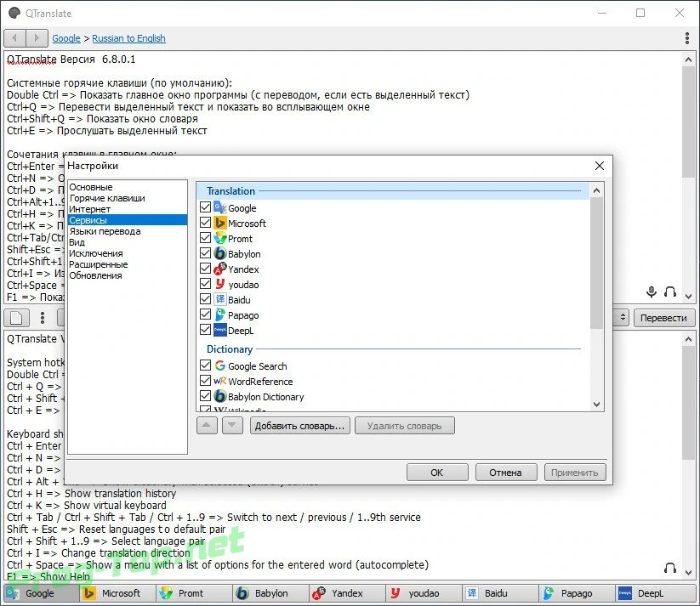Open Исключения settings category
The width and height of the screenshot is (700, 606).
tap(128, 253)
